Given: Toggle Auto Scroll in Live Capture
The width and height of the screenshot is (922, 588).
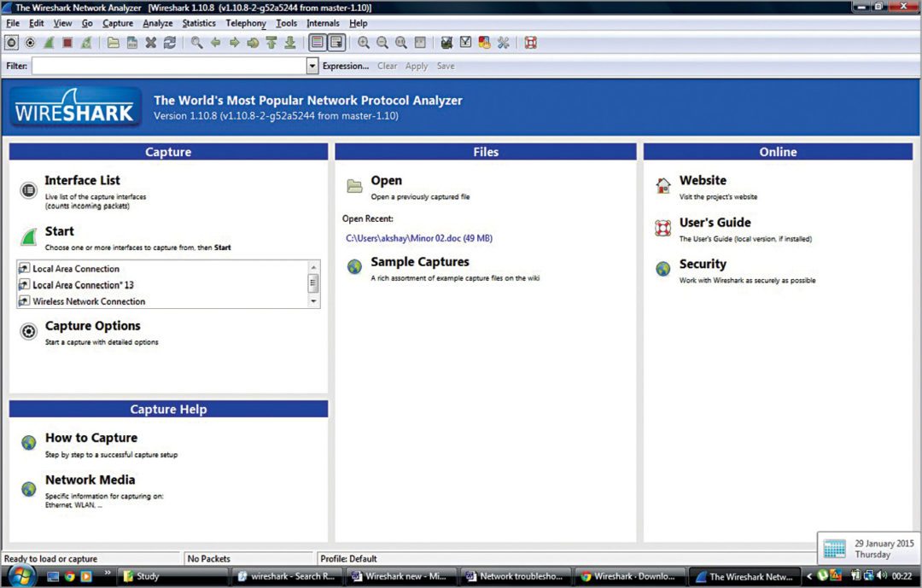Looking at the screenshot, I should point(336,42).
